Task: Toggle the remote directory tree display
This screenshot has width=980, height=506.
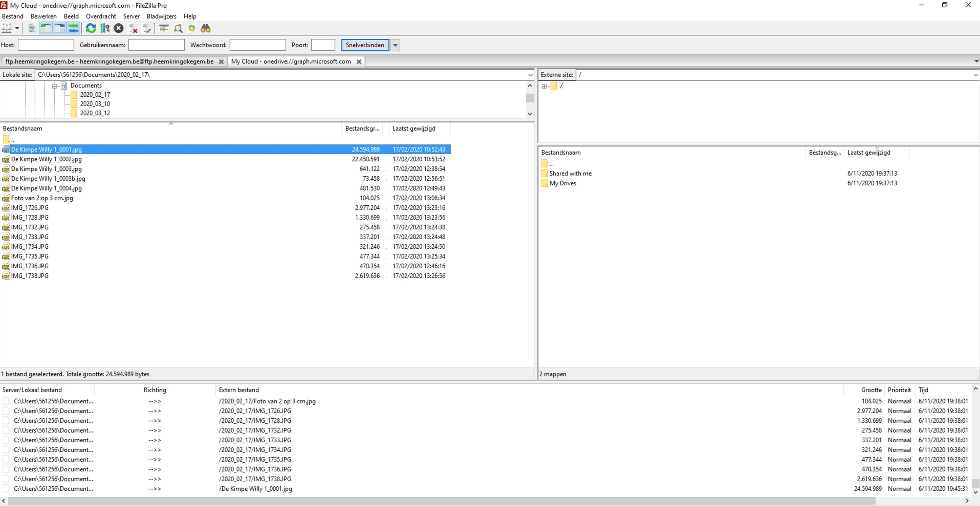Action: [59, 28]
